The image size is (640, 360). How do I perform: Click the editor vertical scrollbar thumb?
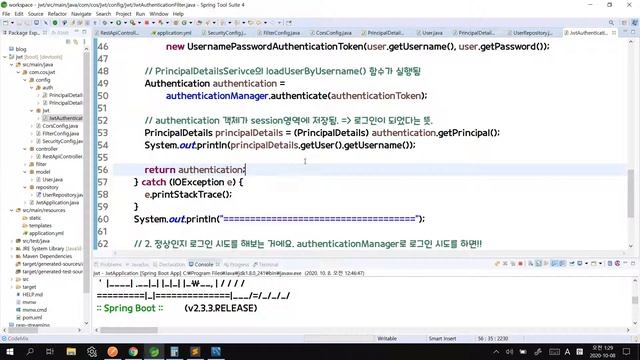pyautogui.click(x=631, y=193)
